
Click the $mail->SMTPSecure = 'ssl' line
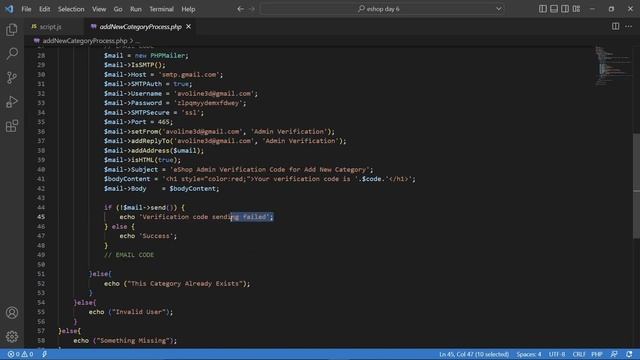click(x=154, y=113)
